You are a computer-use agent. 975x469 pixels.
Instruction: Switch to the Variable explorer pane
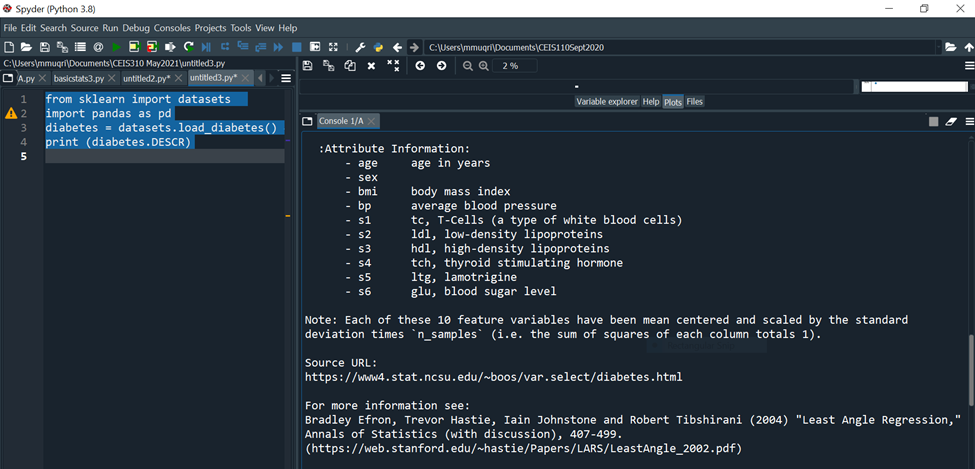(x=606, y=102)
